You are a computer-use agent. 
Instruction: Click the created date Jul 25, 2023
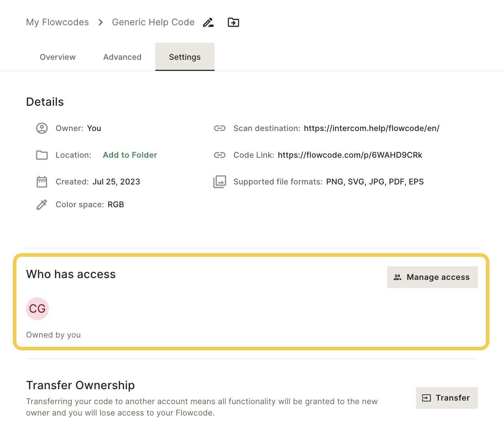pyautogui.click(x=116, y=182)
